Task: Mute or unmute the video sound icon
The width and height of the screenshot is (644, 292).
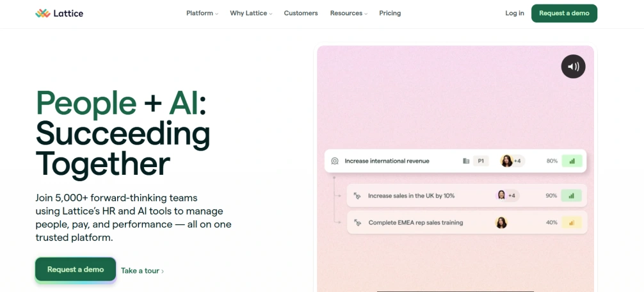Action: point(573,66)
